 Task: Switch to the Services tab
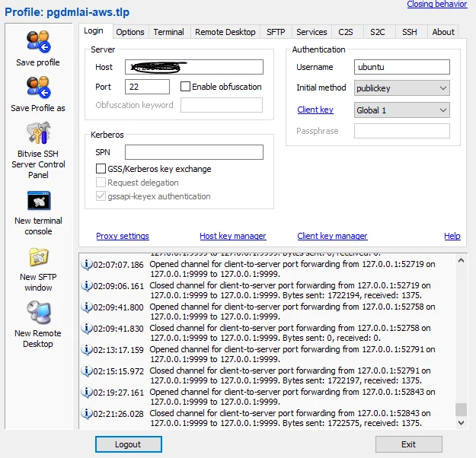pos(311,32)
